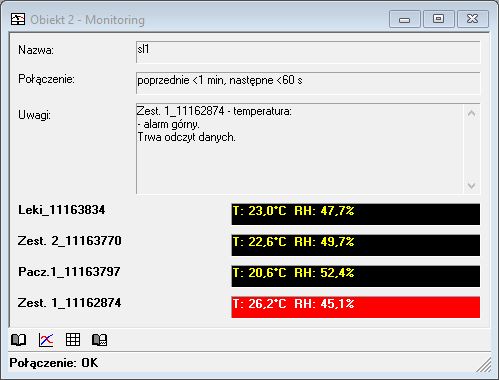
Task: Close the Obiekt 2 - Monitoring window
Action: (473, 19)
